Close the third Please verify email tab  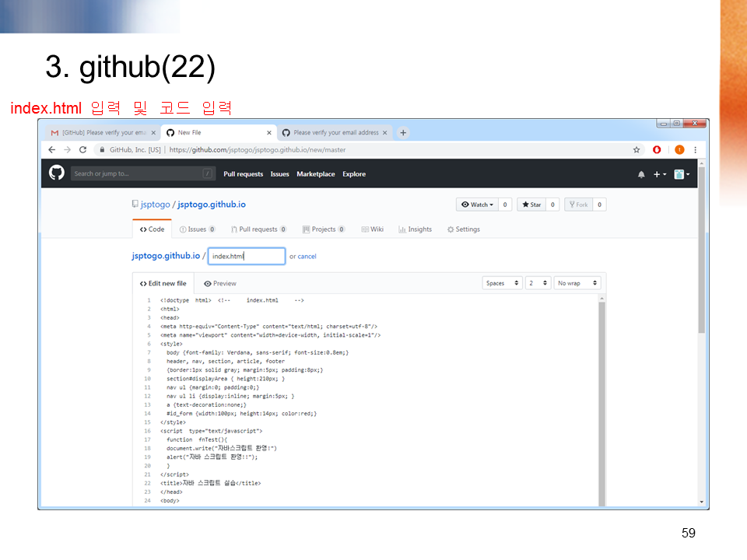click(x=385, y=133)
